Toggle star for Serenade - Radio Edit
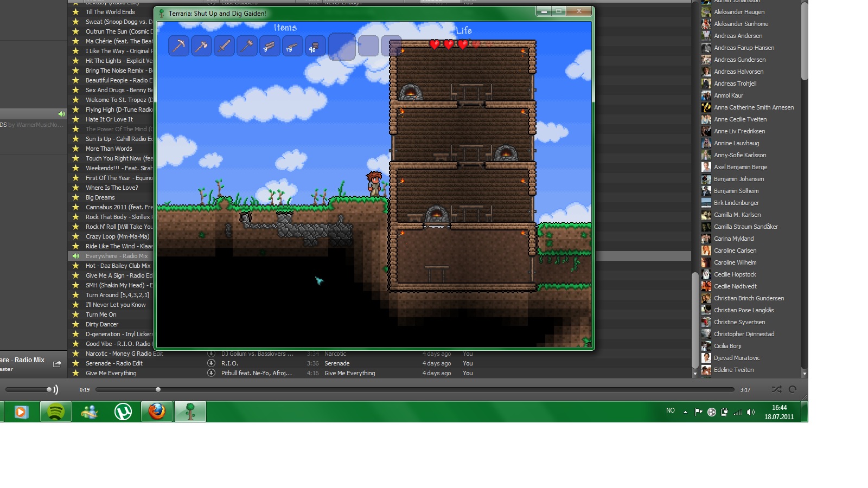 pyautogui.click(x=76, y=363)
